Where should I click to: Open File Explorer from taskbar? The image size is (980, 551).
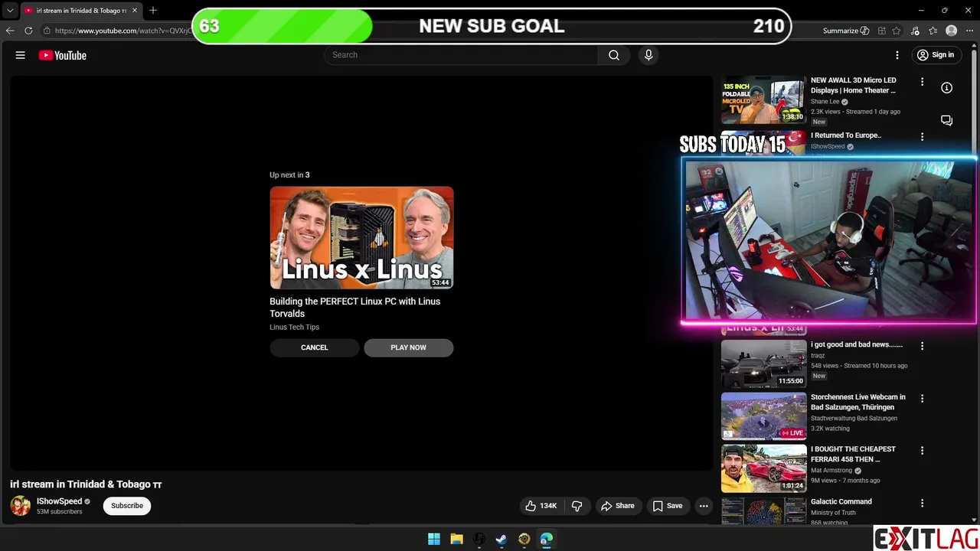(x=456, y=539)
